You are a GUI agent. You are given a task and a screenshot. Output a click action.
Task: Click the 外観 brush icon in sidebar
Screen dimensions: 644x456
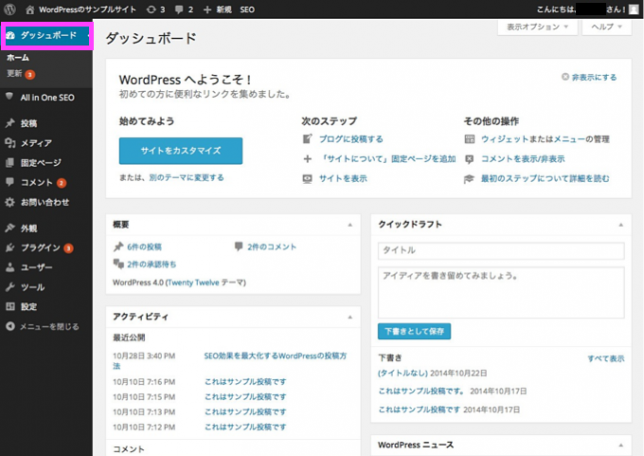tap(10, 228)
